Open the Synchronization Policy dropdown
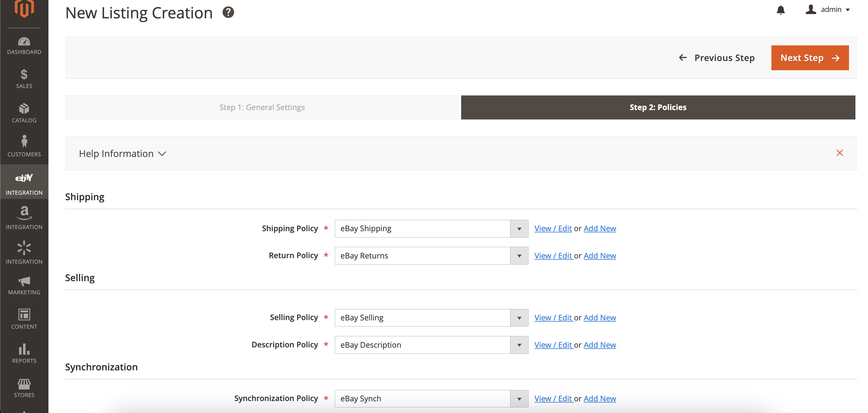The image size is (868, 413). click(518, 399)
